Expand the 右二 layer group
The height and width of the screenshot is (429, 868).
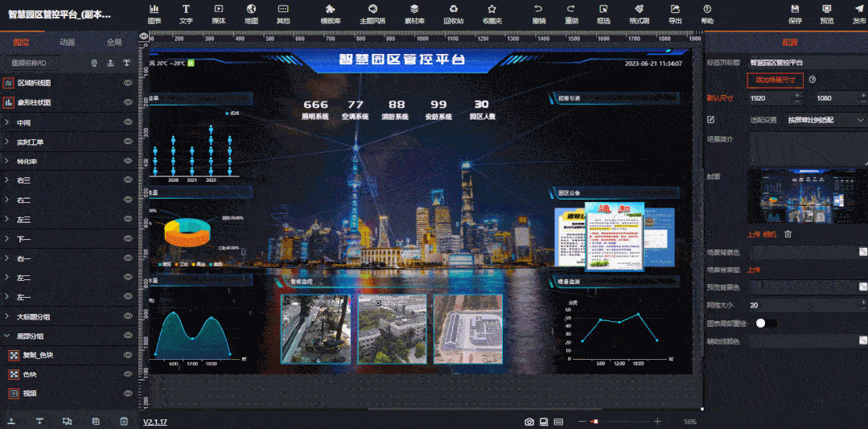6,200
